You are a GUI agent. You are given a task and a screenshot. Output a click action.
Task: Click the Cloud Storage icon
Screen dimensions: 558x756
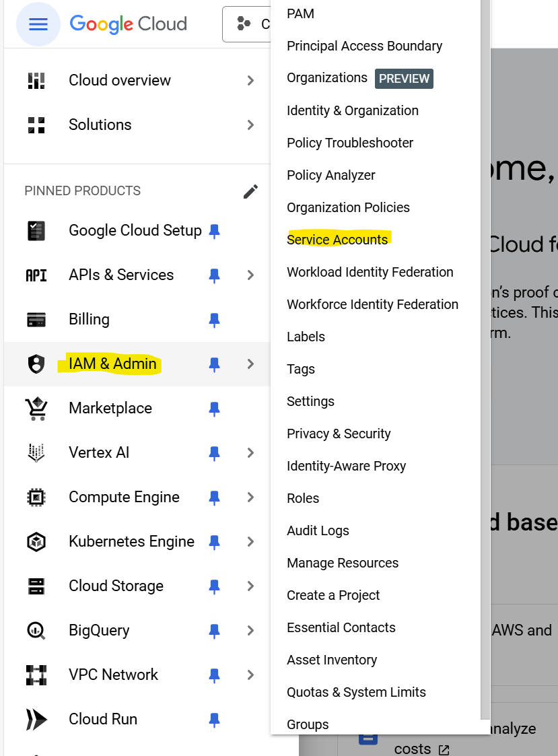36,586
